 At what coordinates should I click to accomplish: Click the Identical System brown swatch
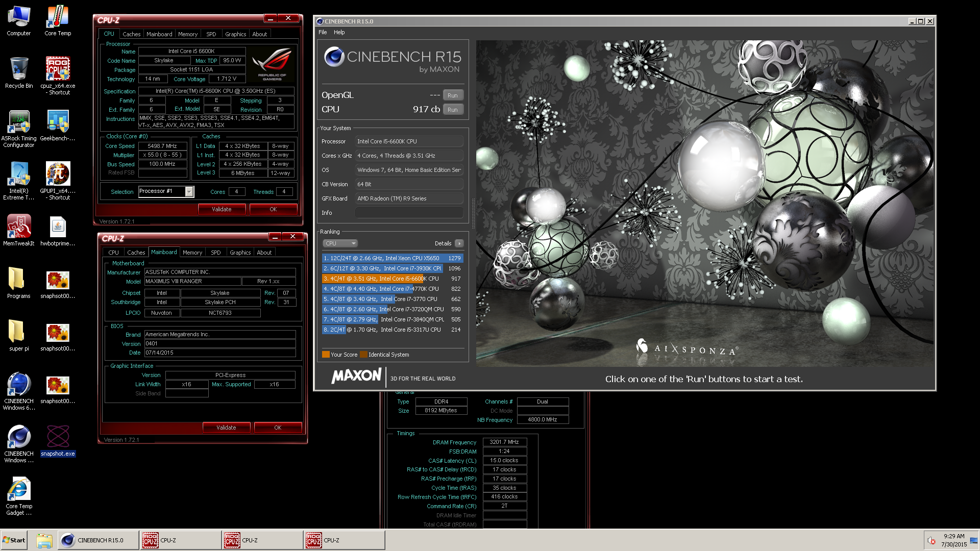point(363,355)
